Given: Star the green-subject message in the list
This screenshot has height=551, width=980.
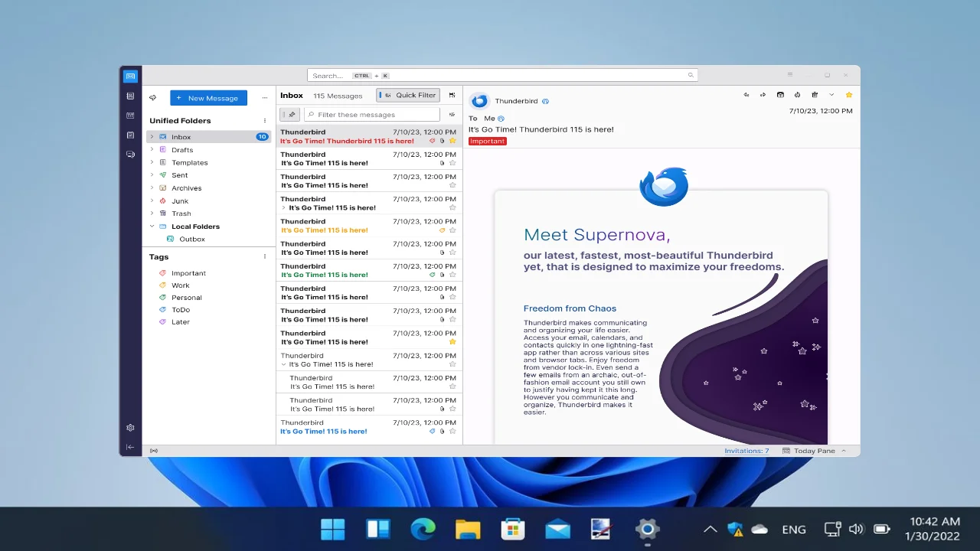Looking at the screenshot, I should pyautogui.click(x=452, y=275).
